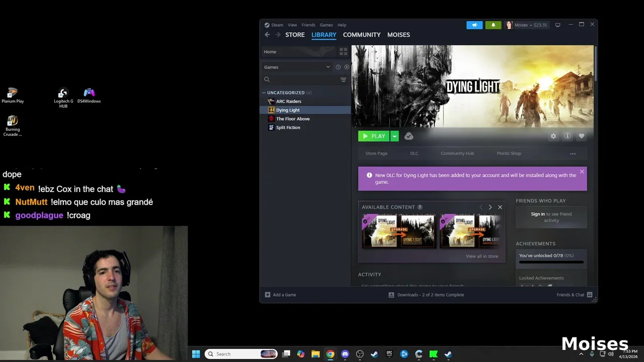Click the first Dying Light upgrade thumbnail
The height and width of the screenshot is (362, 644).
coord(399,231)
